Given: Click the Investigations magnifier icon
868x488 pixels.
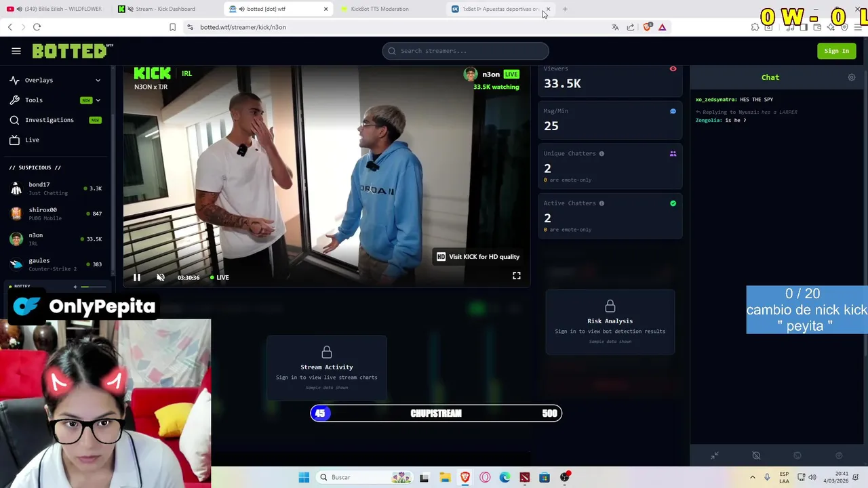Looking at the screenshot, I should click(x=14, y=120).
